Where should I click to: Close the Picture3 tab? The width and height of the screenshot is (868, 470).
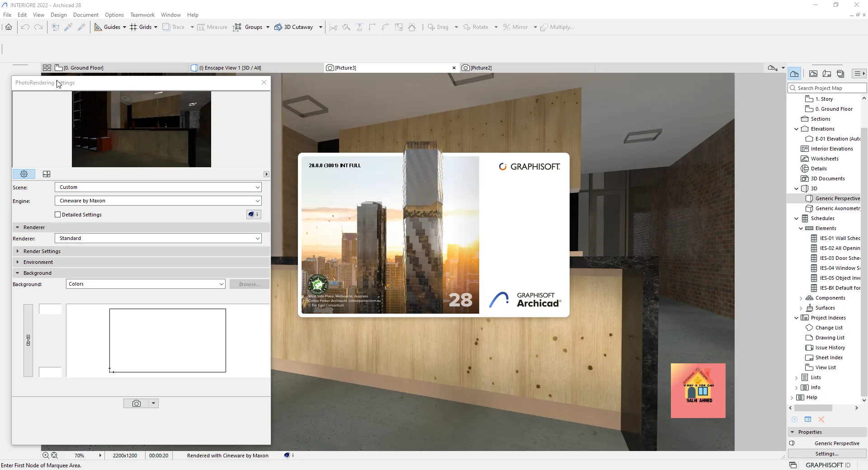point(454,68)
